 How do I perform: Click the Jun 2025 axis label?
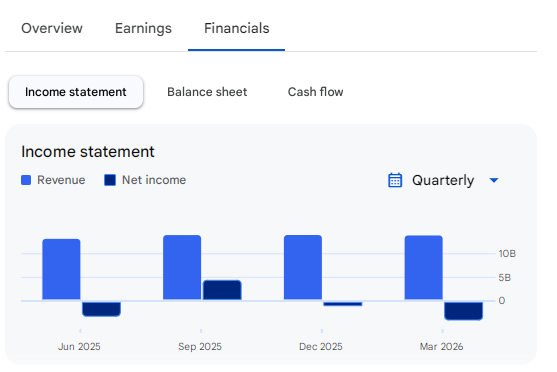pyautogui.click(x=79, y=347)
